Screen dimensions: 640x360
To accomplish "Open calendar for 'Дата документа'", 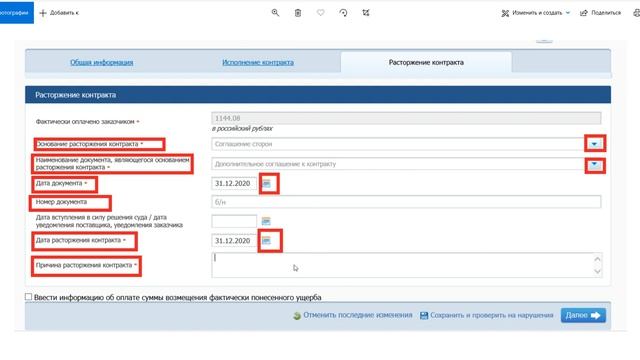I will (267, 184).
